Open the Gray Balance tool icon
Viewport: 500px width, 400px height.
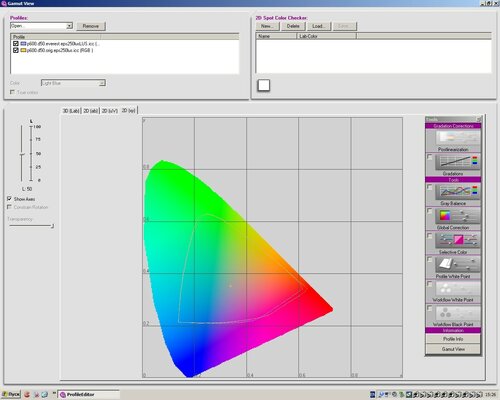[457, 192]
